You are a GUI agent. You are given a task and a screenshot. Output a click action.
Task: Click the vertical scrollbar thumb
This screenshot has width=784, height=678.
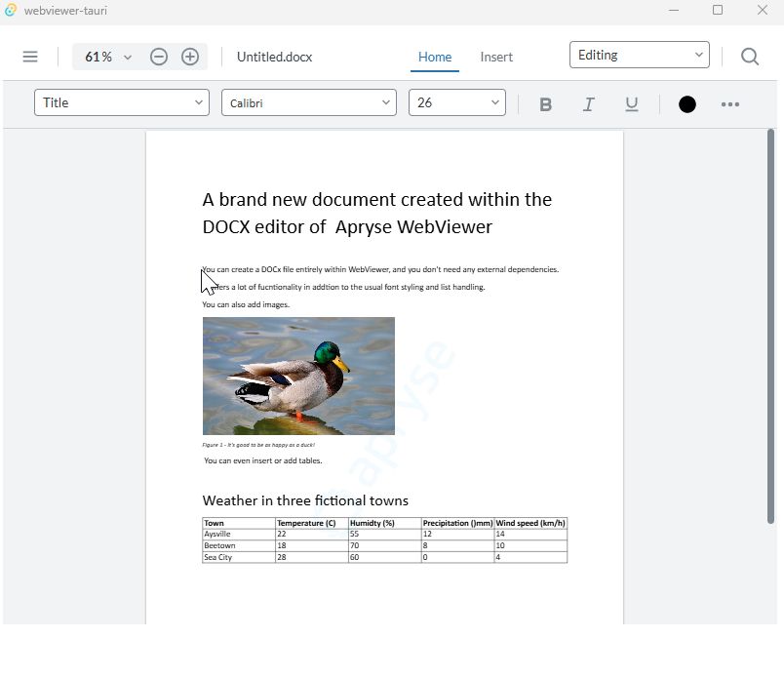coord(770,326)
